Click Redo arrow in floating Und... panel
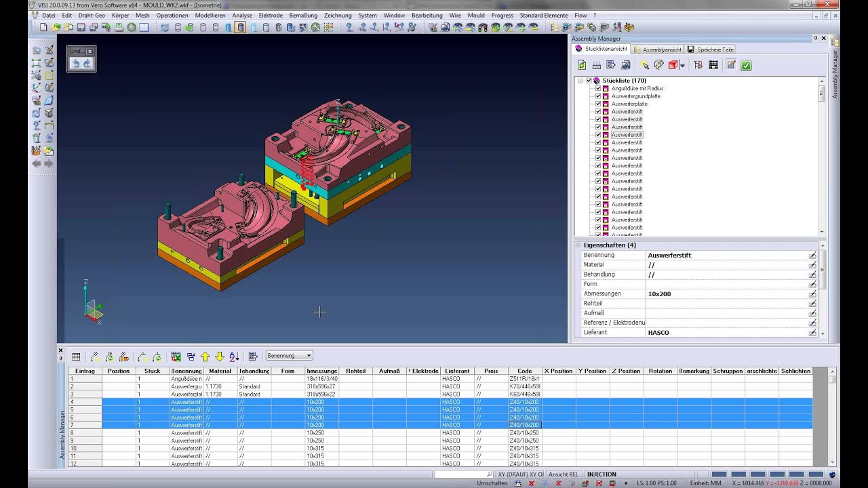 point(87,63)
